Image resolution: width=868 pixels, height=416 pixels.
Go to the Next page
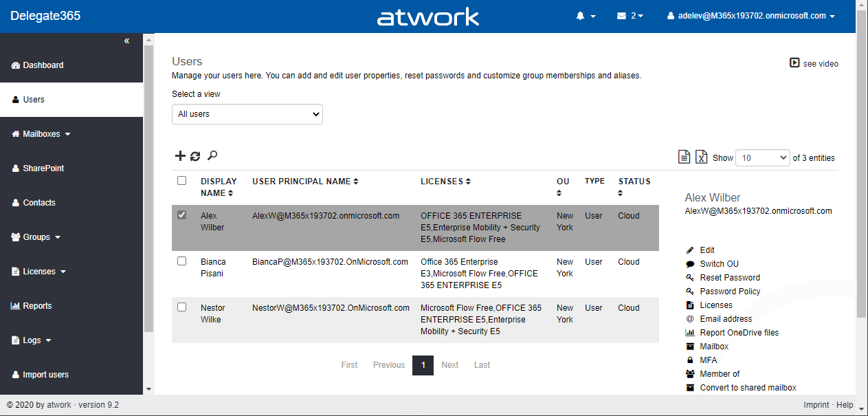pyautogui.click(x=450, y=365)
